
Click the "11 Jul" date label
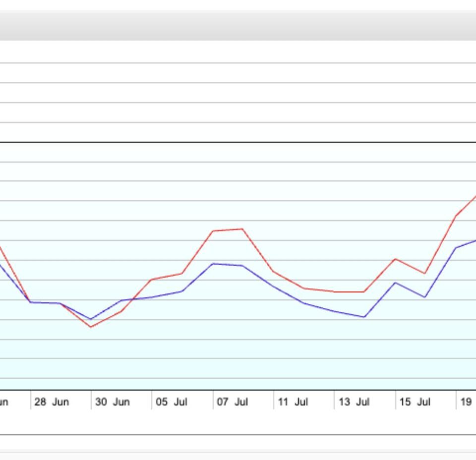point(293,402)
